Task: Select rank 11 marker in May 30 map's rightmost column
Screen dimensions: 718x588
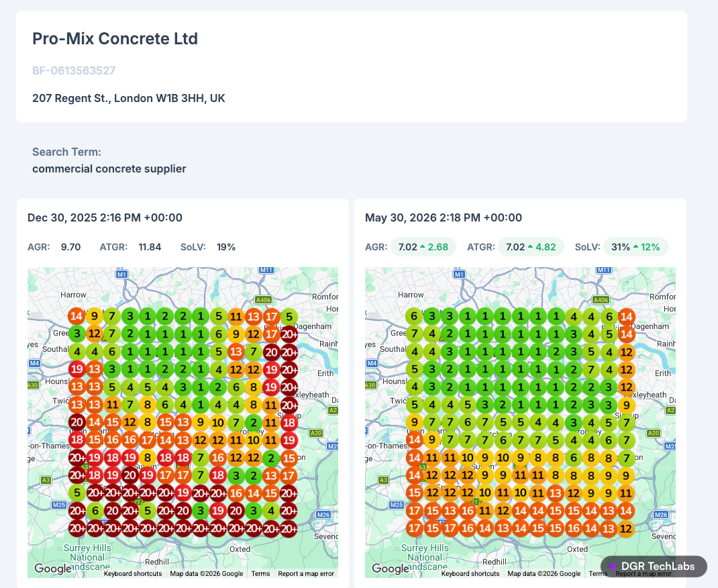Action: tap(626, 493)
